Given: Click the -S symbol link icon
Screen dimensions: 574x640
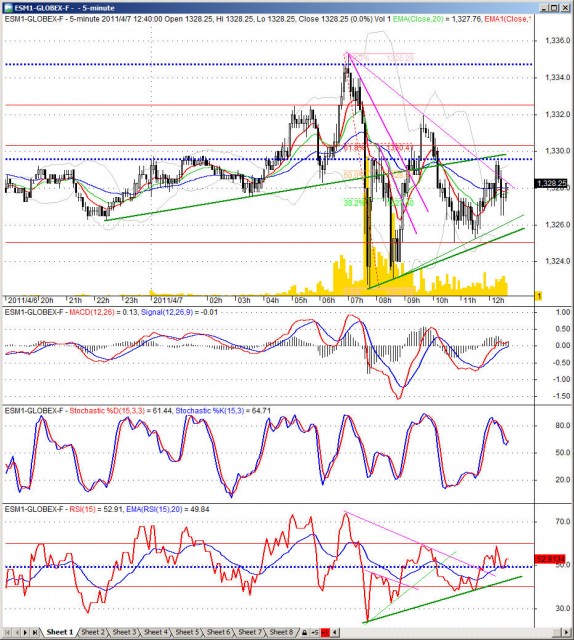Looking at the screenshot, I should point(315,632).
